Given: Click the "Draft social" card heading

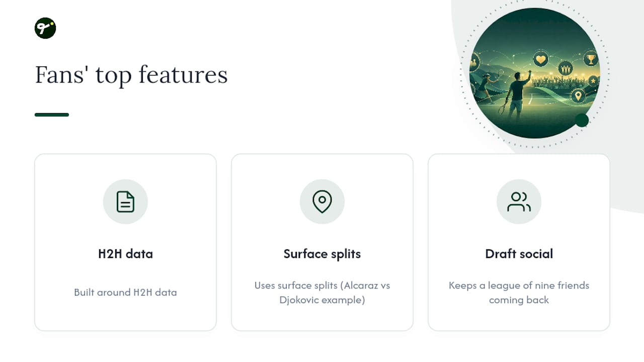Looking at the screenshot, I should tap(519, 254).
